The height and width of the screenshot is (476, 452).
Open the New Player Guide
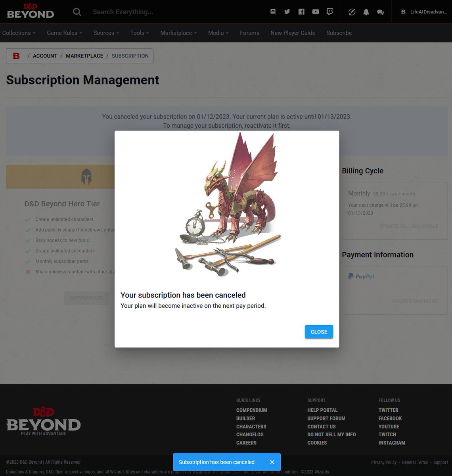pyautogui.click(x=293, y=33)
